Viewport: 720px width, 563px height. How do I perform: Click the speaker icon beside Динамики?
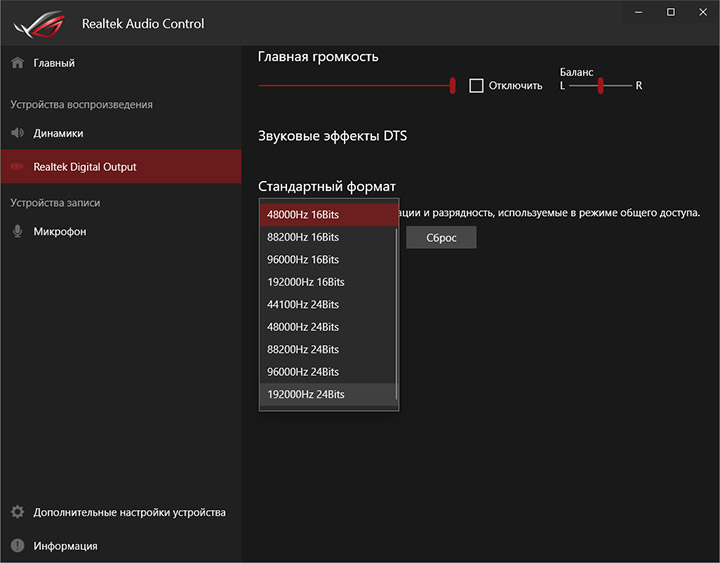(17, 133)
